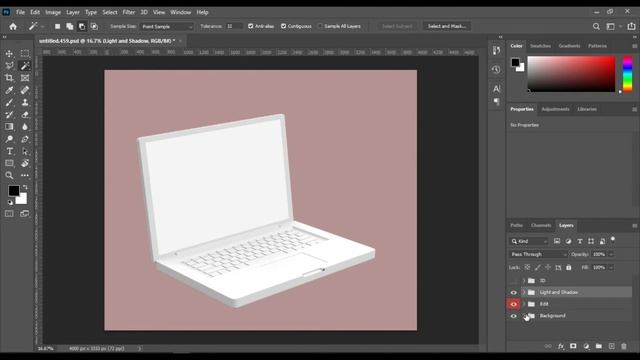Select the Path Selection tool
This screenshot has width=640, height=360.
point(25,151)
